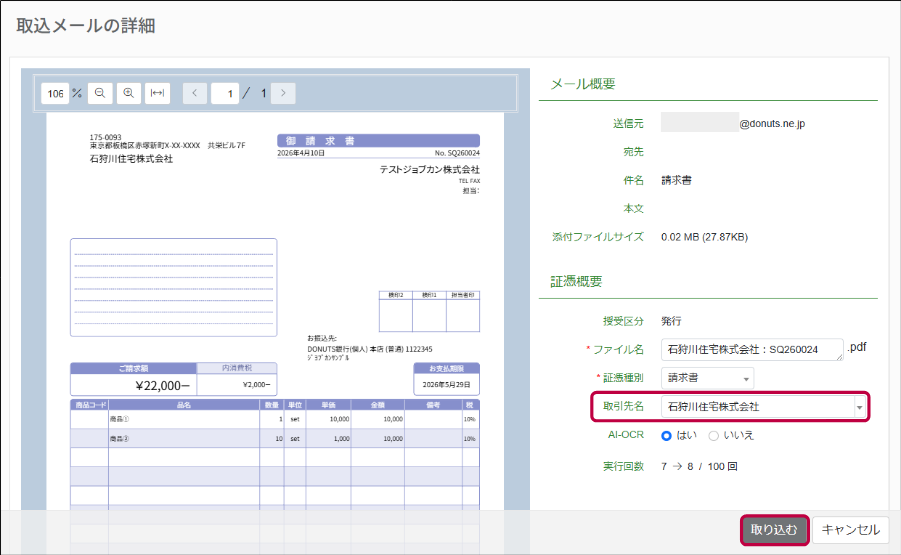Click the 御請求書 title in the PDF preview
Image resolution: width=901 pixels, height=555 pixels.
[378, 141]
